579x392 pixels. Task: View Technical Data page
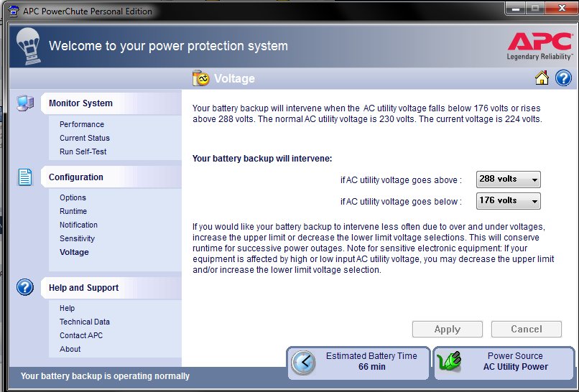click(x=85, y=322)
